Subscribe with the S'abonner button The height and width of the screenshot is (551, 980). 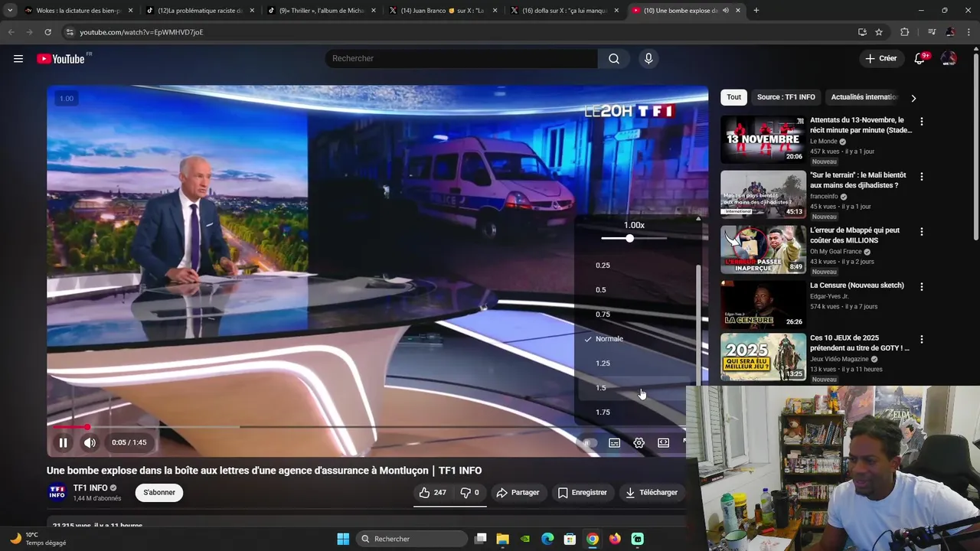[x=159, y=493]
